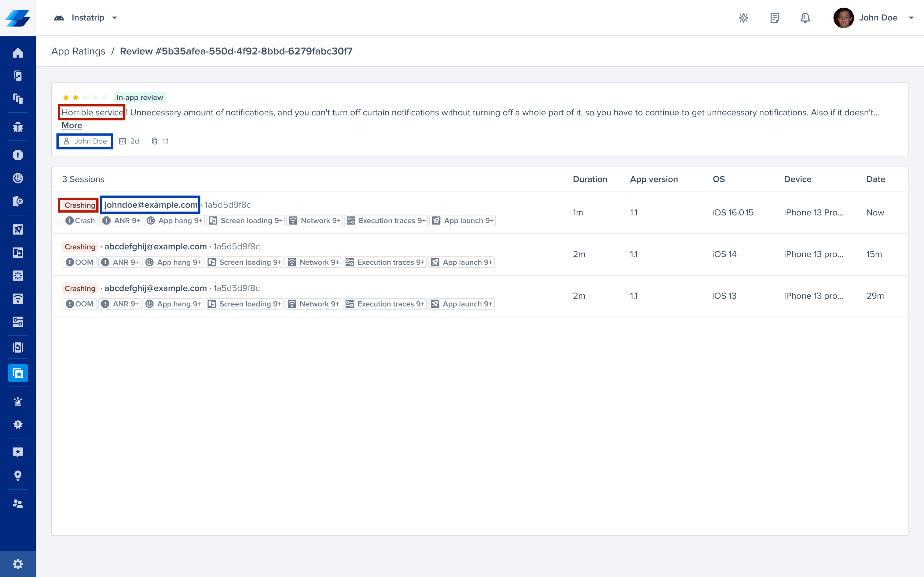Click Execution traces 9+ in third session
The image size is (924, 577).
[385, 304]
